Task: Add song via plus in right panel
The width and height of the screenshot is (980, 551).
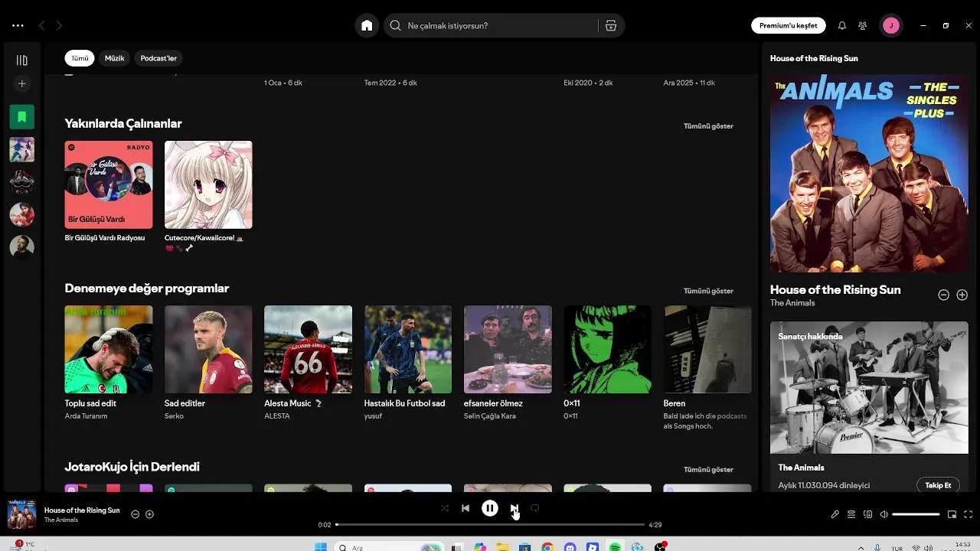Action: click(962, 295)
